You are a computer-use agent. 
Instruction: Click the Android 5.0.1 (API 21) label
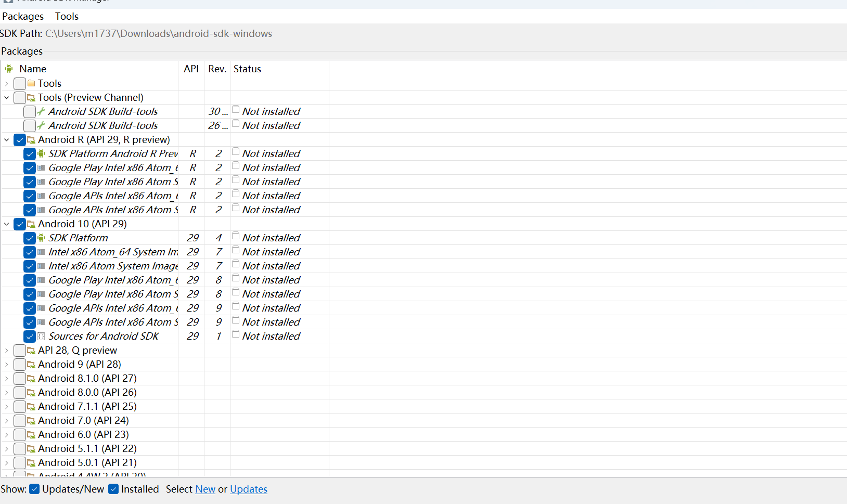87,462
